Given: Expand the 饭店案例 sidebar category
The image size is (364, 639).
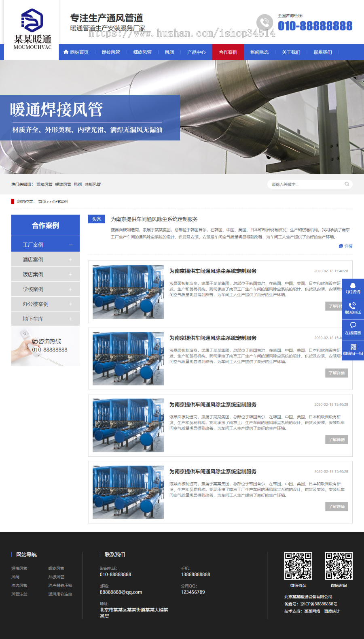Looking at the screenshot, I should (x=70, y=275).
